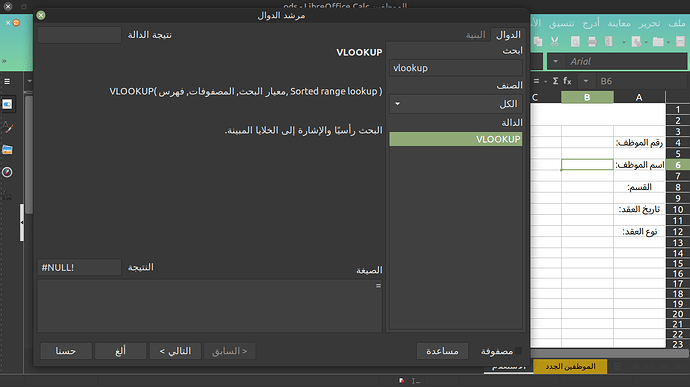Toggle the مصفوفة (Array) checkbox
Screen dimensions: 690x387
(x=518, y=350)
